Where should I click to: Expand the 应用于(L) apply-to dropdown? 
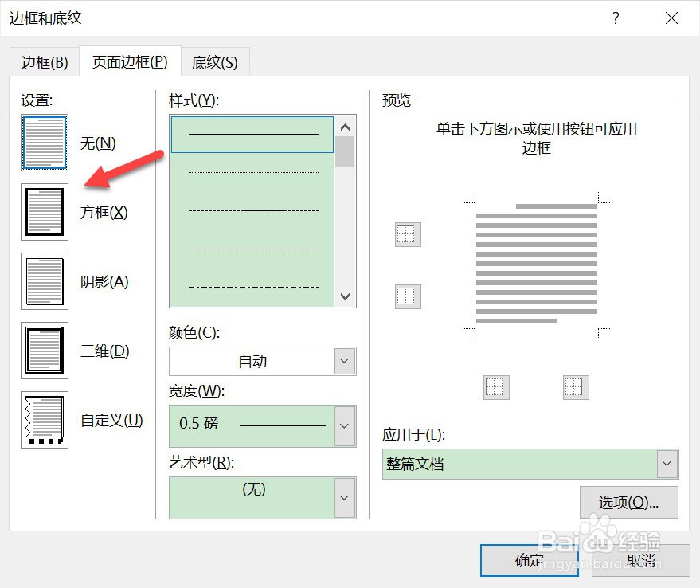coord(667,464)
